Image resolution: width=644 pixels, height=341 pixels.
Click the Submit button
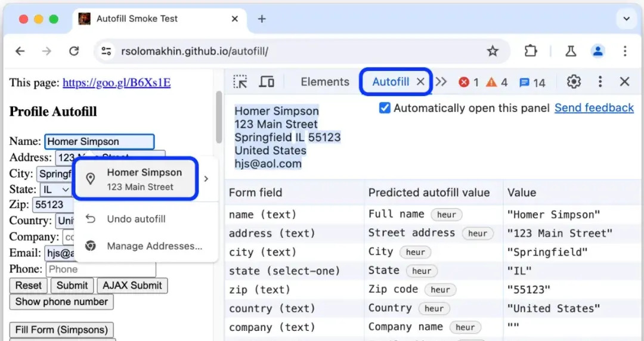[72, 286]
